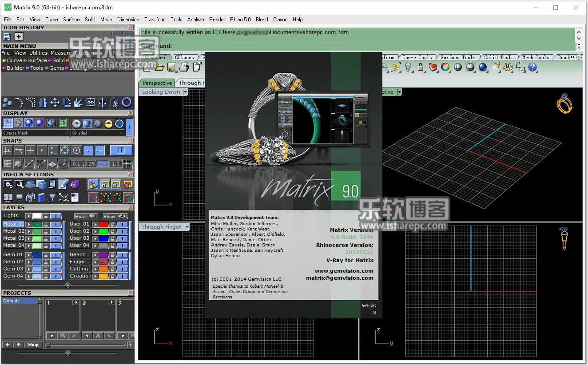Click the orange color swatch for Cutting

pos(103,269)
